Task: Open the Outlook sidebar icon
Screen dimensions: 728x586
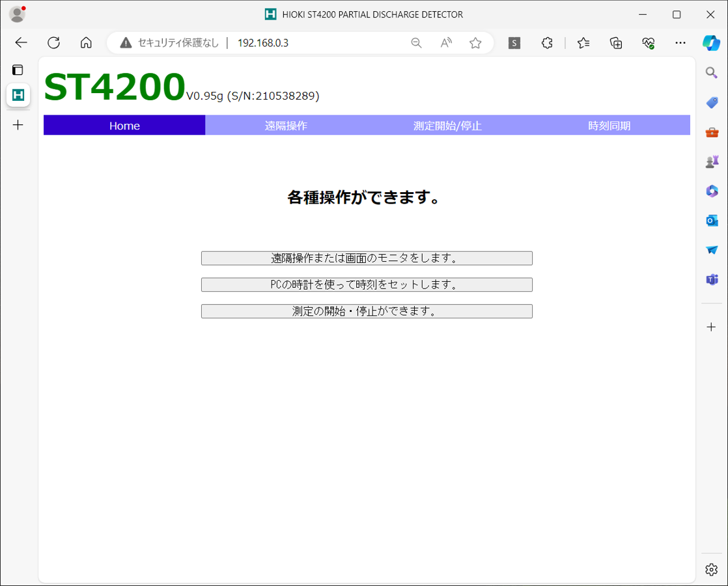Action: 712,221
